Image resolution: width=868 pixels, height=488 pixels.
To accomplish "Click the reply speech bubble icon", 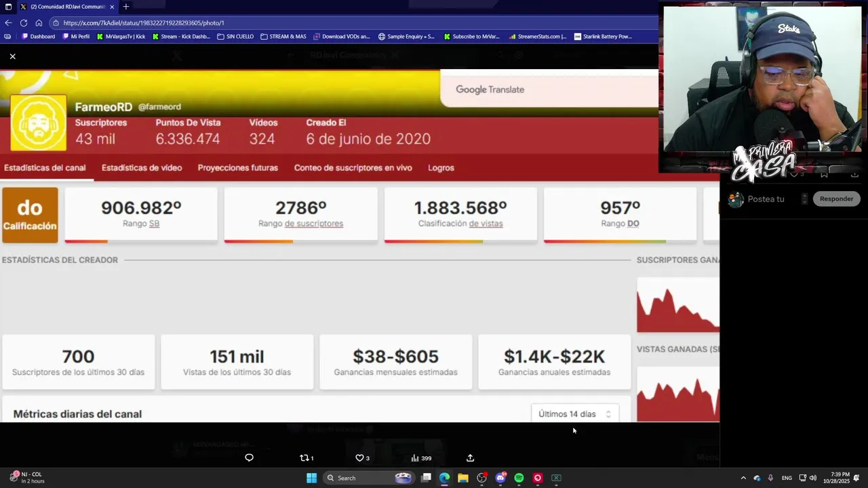I will 249,458.
